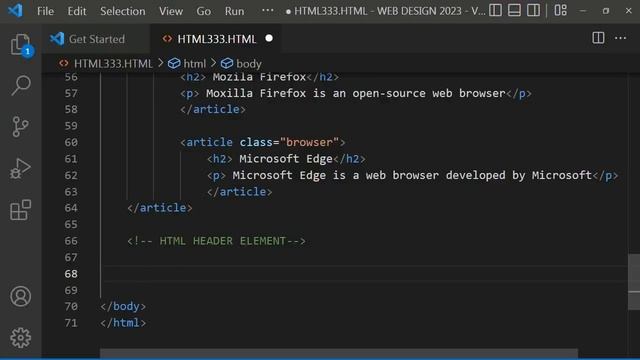This screenshot has width=640, height=360.
Task: Click line number 68 in gutter
Action: (x=71, y=274)
